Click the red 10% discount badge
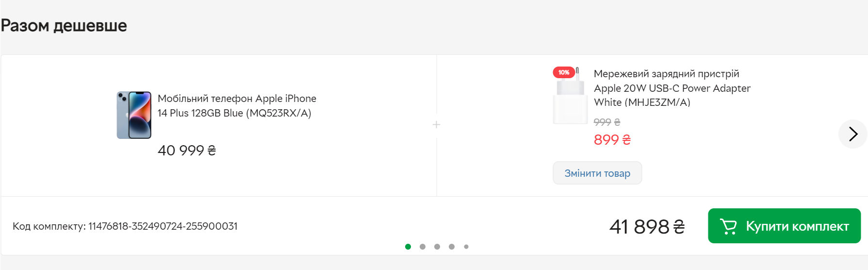 point(564,72)
